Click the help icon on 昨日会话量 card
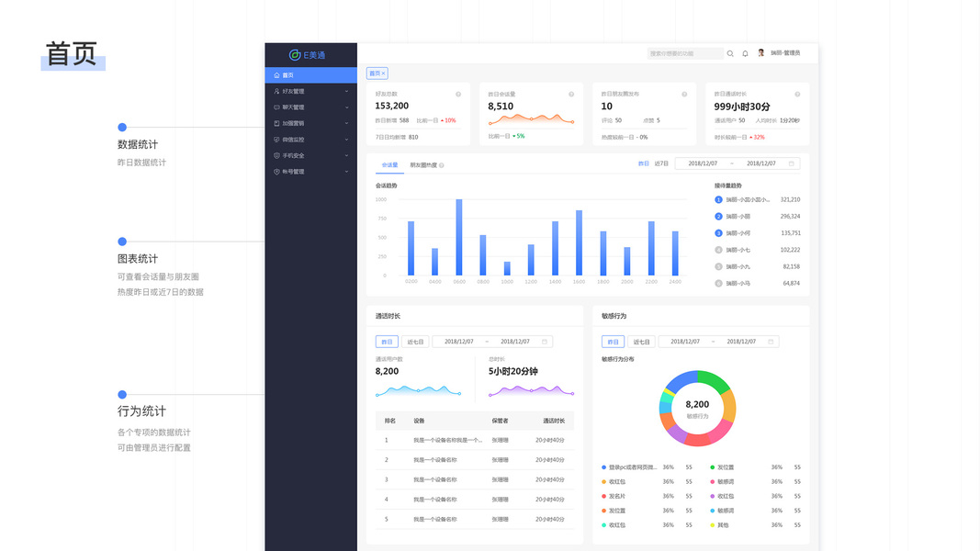The width and height of the screenshot is (980, 551). click(571, 95)
